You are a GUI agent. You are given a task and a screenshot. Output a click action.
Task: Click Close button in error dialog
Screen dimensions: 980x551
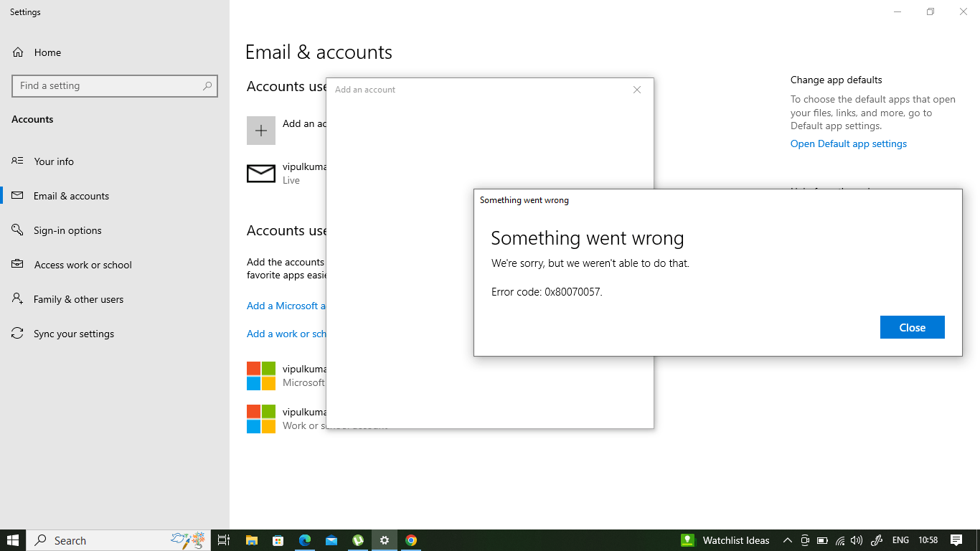coord(912,327)
